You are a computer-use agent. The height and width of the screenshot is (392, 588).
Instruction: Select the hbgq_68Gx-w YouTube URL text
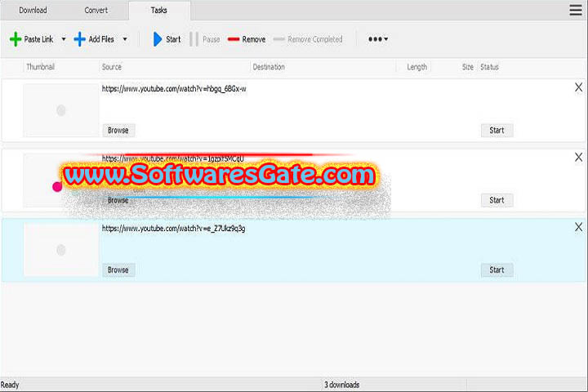click(x=174, y=89)
